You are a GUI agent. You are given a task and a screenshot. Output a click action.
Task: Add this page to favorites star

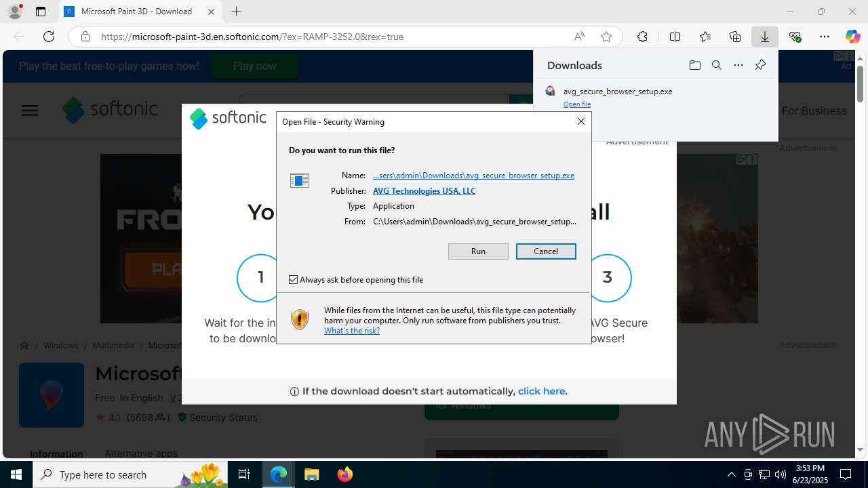(x=606, y=37)
